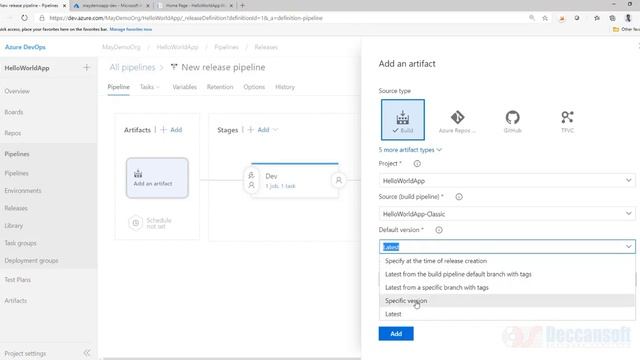The image size is (640, 360).
Task: Open the browser collections icon
Action: [x=612, y=18]
